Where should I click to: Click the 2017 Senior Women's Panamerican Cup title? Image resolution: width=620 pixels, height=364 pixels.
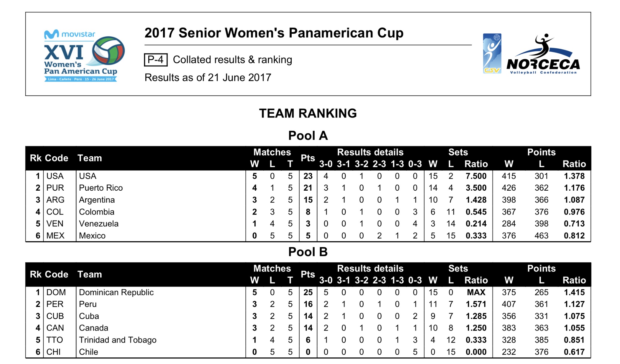pyautogui.click(x=274, y=33)
